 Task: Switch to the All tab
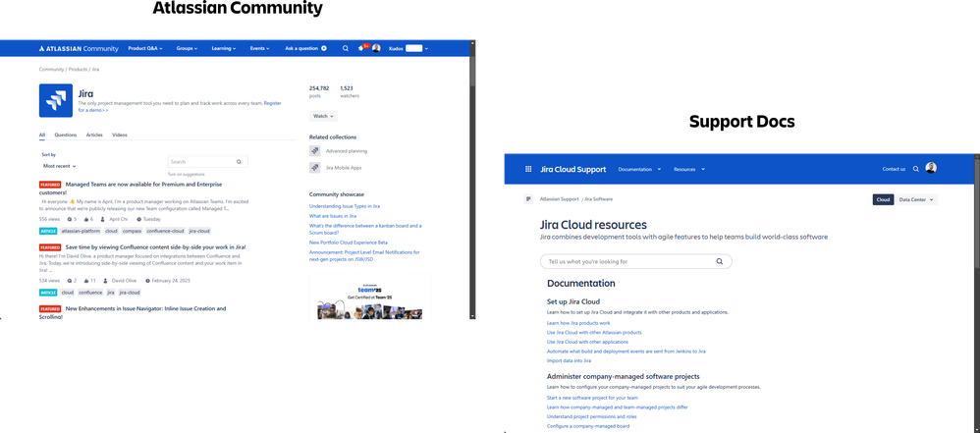coord(42,135)
